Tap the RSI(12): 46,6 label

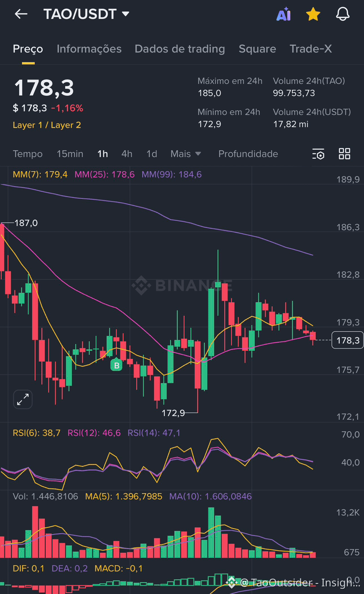(x=94, y=433)
